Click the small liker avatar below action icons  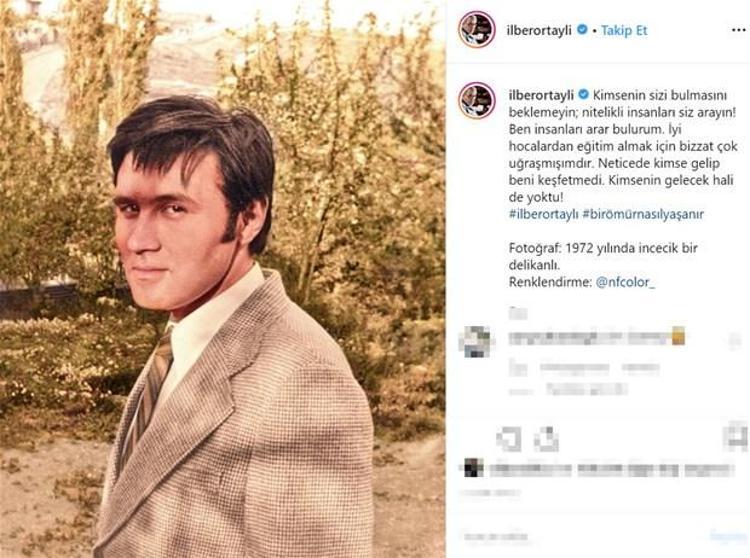click(x=474, y=467)
